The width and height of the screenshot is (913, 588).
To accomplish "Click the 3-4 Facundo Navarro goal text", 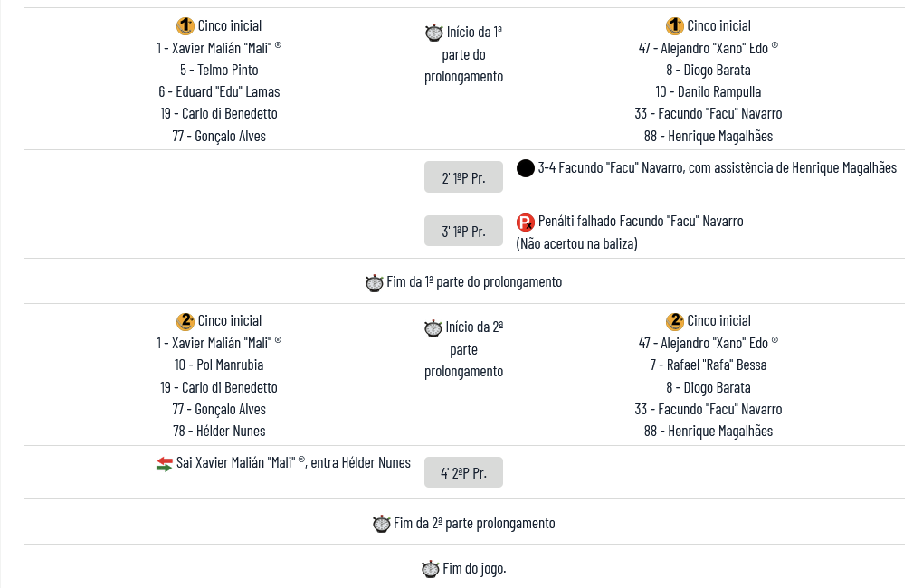I will 717,167.
